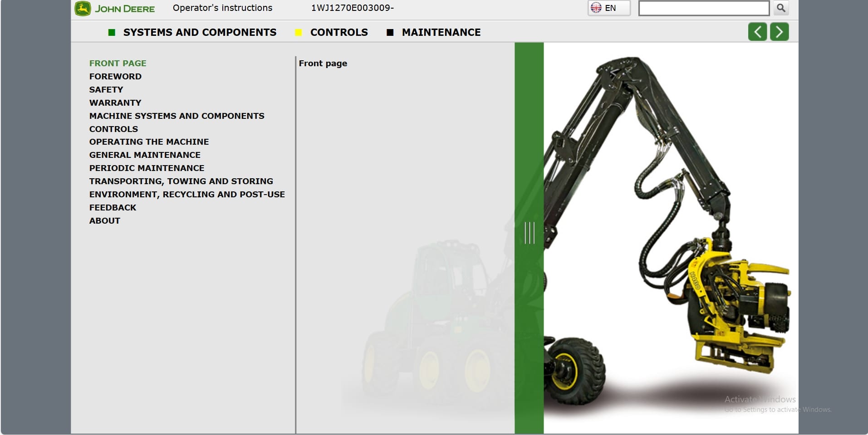Open the Systems and Components tab
The height and width of the screenshot is (435, 868).
[200, 32]
